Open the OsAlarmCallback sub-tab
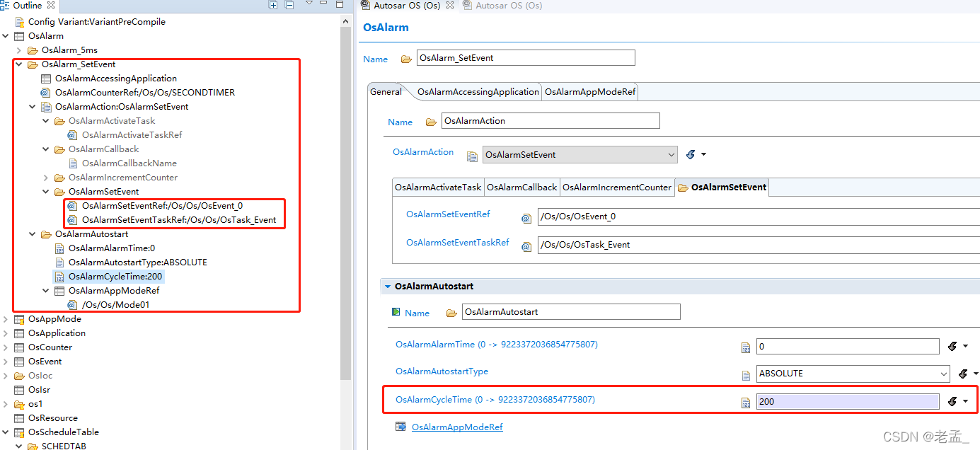The width and height of the screenshot is (980, 450). [522, 187]
